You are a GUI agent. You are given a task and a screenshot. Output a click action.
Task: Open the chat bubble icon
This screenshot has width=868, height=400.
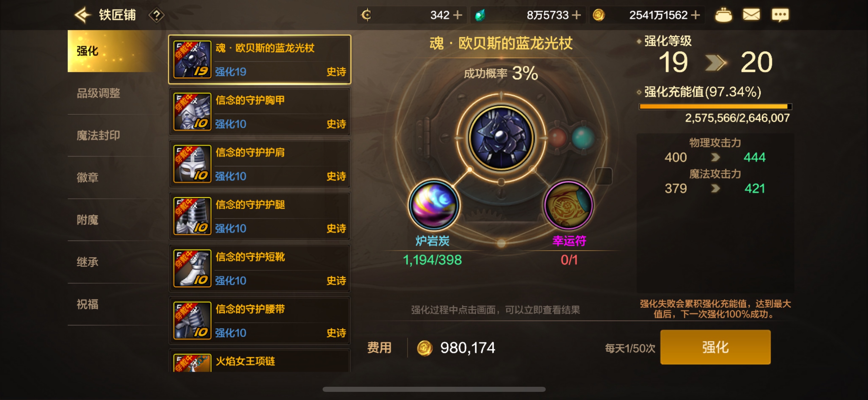[780, 15]
